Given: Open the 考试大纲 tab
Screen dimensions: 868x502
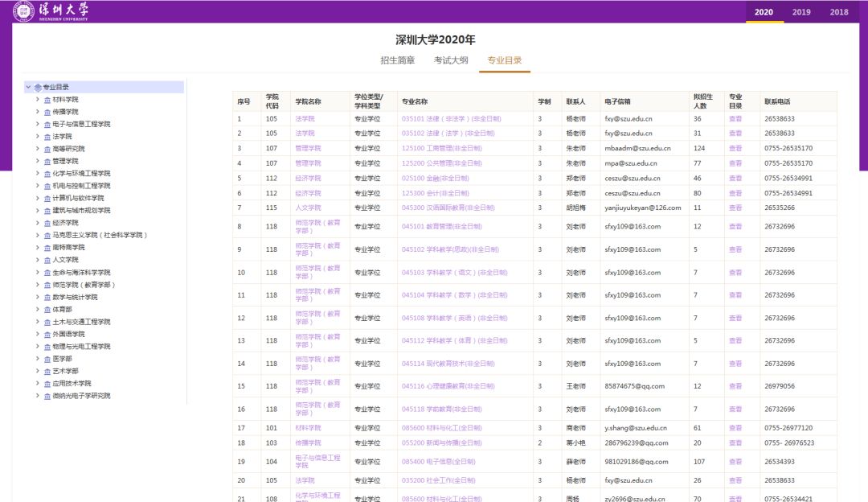Looking at the screenshot, I should (x=451, y=60).
